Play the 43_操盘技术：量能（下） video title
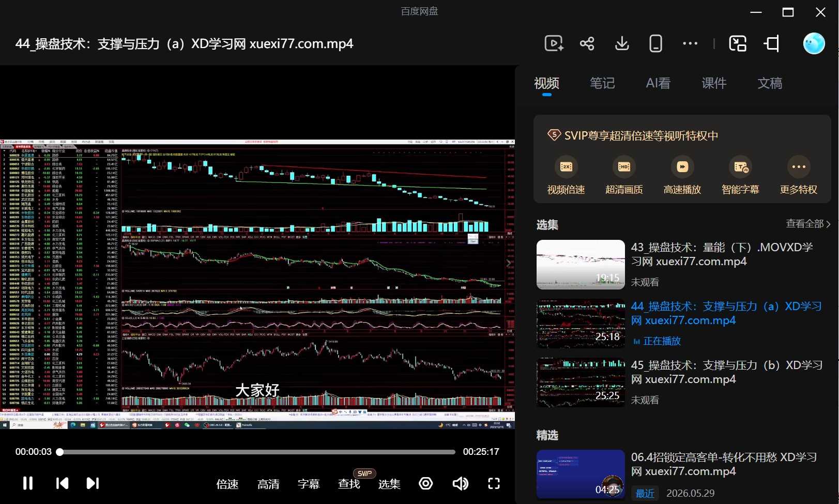This screenshot has width=839, height=504. (722, 254)
